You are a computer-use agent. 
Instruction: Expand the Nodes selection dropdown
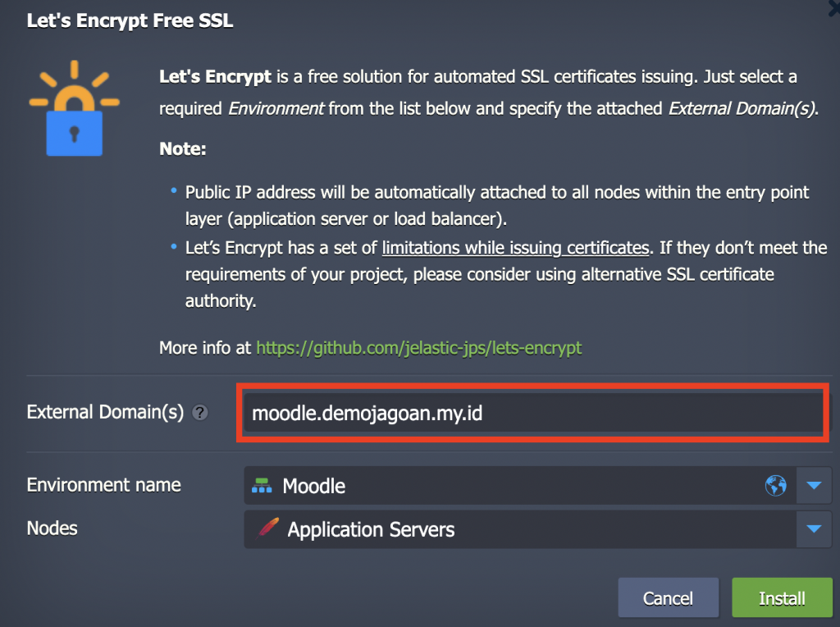pyautogui.click(x=814, y=529)
